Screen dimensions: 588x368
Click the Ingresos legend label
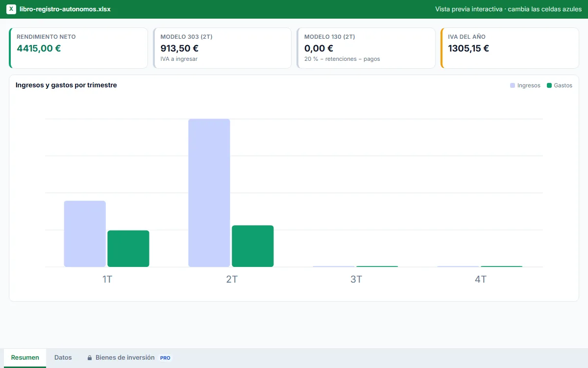529,85
